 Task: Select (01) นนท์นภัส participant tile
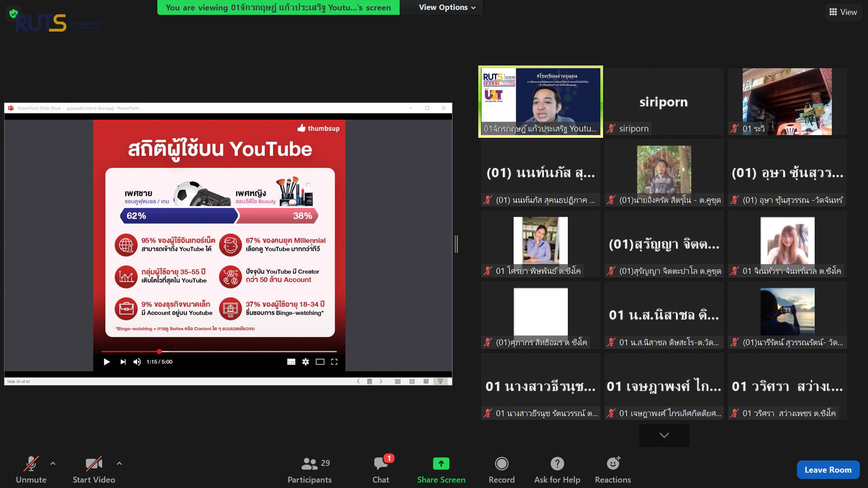tap(541, 173)
